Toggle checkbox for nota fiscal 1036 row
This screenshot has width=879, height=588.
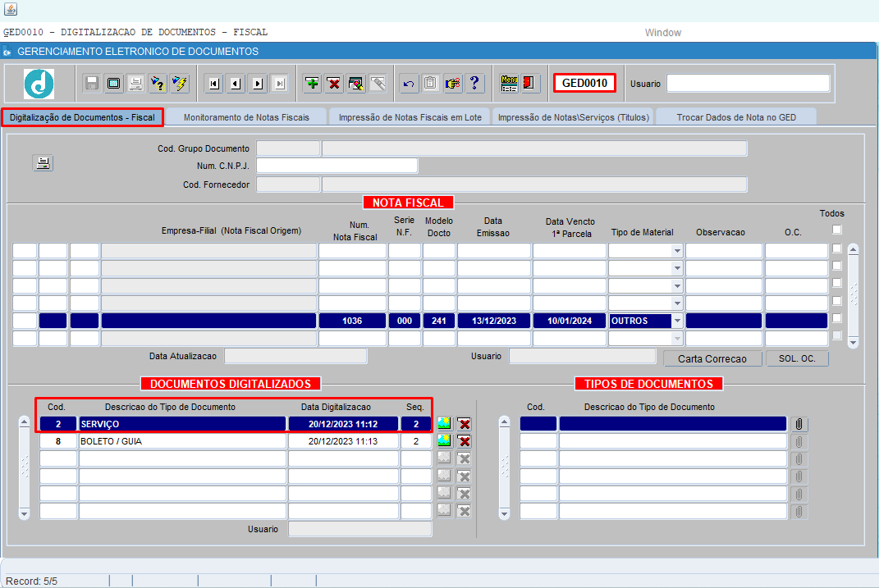837,318
